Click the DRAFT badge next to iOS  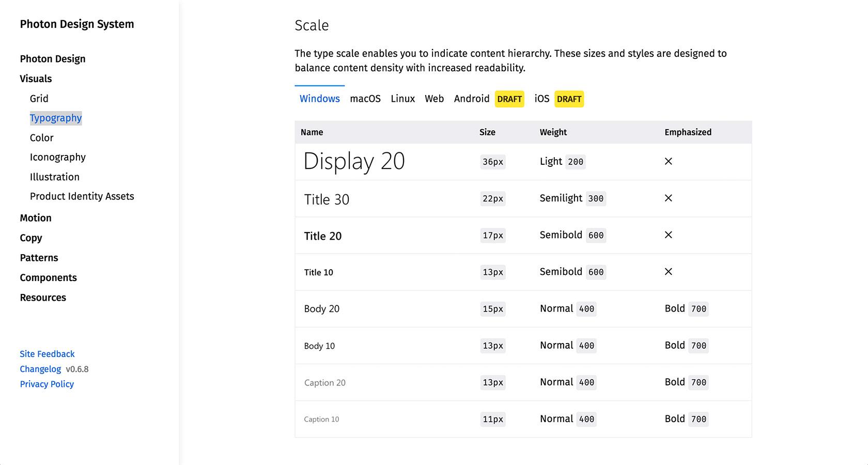569,99
